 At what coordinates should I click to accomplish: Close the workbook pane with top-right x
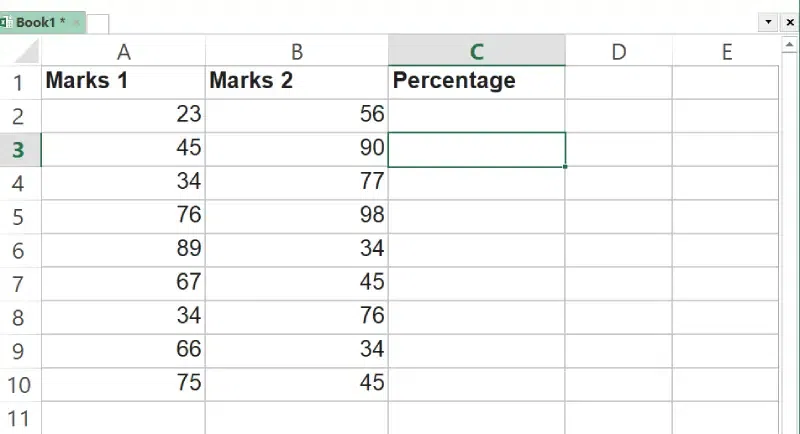click(789, 21)
